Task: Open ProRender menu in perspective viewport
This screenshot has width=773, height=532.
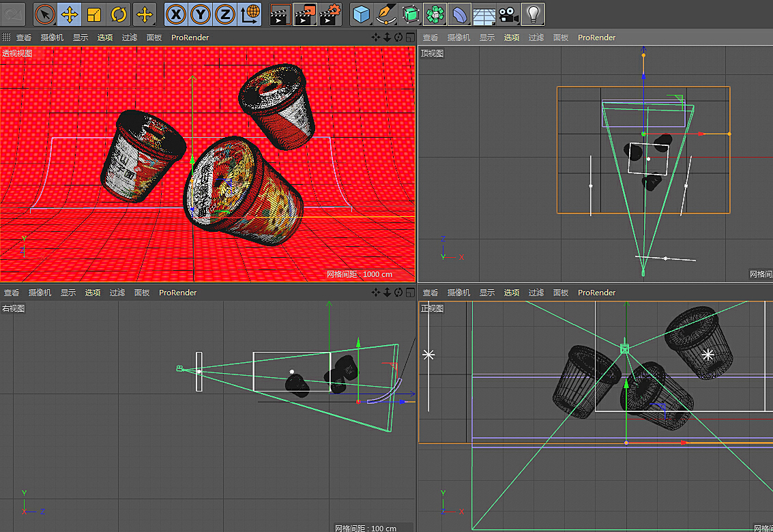Action: click(190, 38)
